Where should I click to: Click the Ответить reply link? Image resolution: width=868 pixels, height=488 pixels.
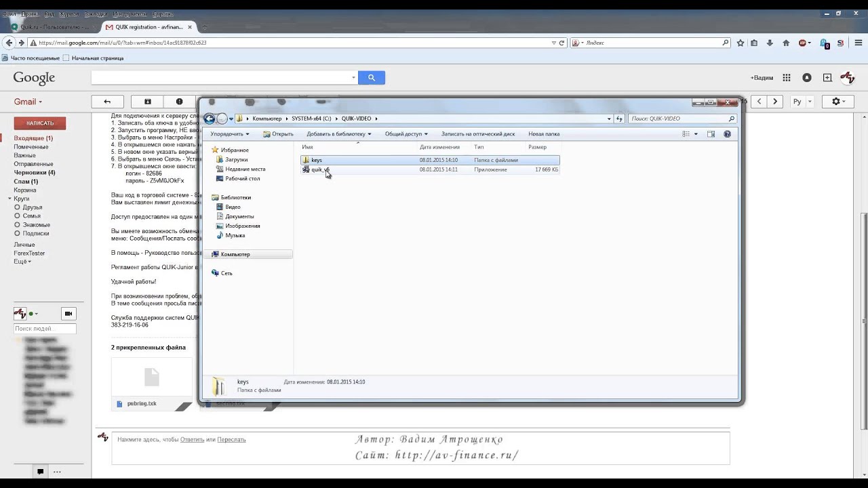pos(192,440)
